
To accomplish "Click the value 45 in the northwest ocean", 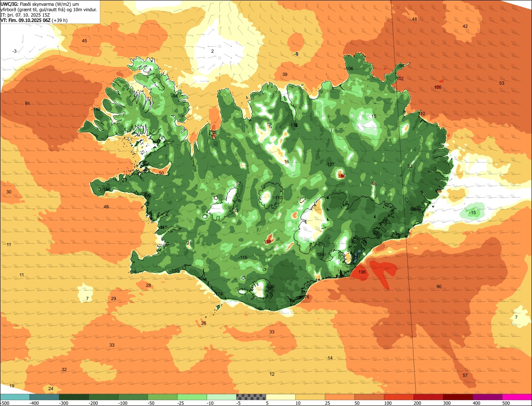I will click(x=84, y=41).
